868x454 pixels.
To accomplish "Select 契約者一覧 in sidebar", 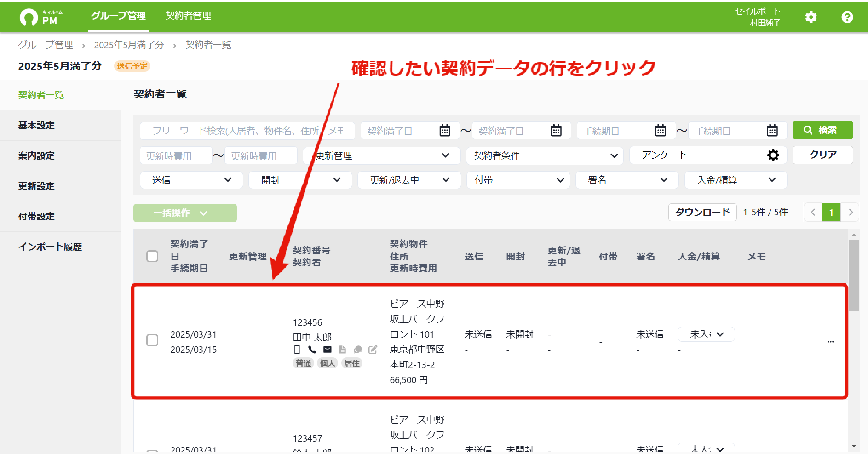I will click(x=61, y=95).
